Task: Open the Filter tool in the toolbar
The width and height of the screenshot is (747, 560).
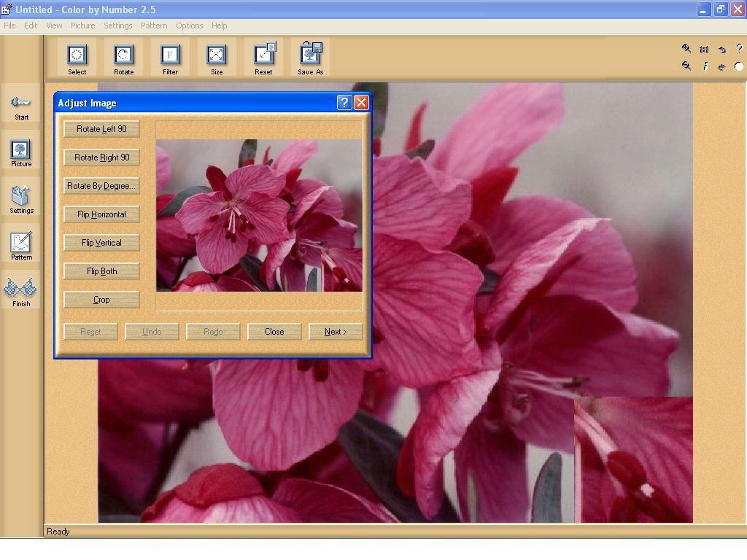Action: [170, 58]
